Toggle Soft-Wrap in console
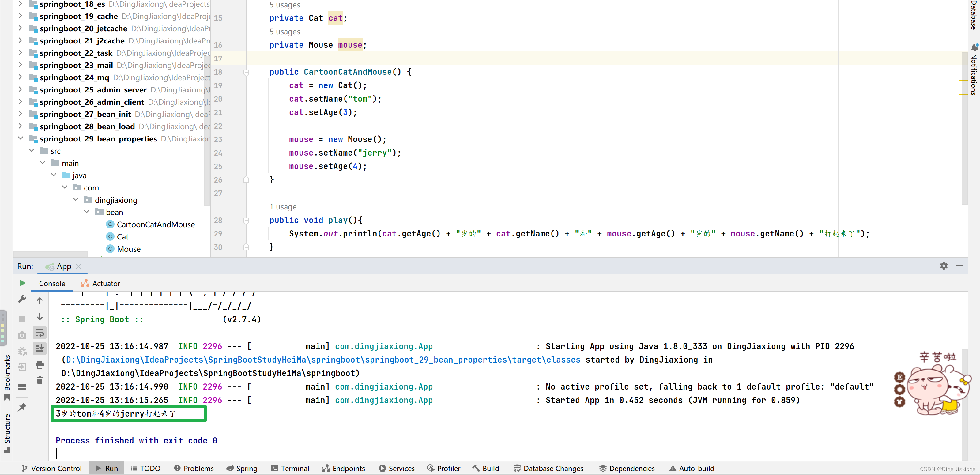The image size is (980, 475). click(x=40, y=333)
